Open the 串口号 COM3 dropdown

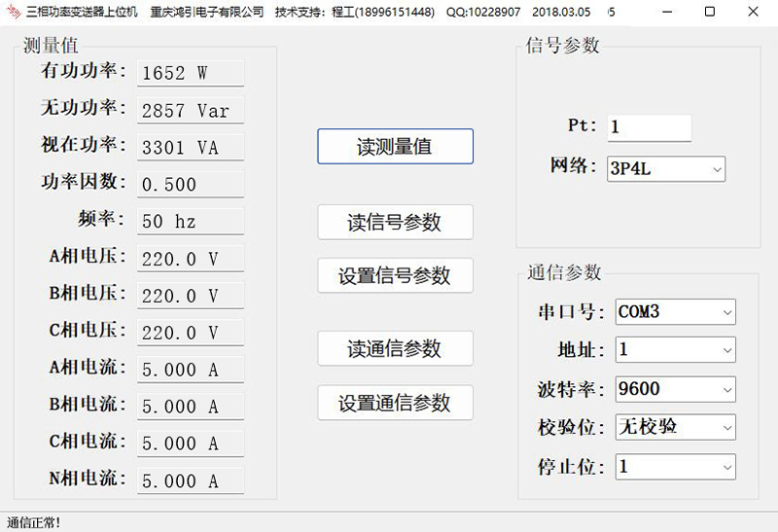[x=675, y=312]
